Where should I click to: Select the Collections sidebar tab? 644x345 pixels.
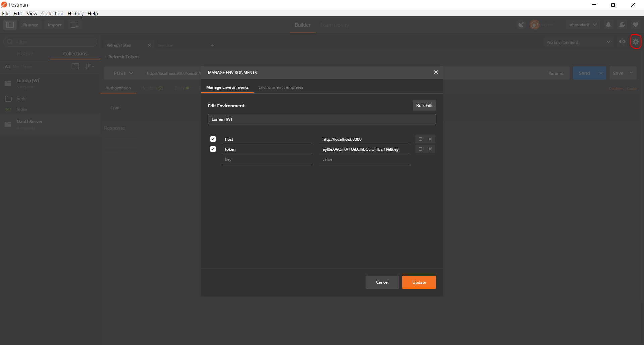75,54
